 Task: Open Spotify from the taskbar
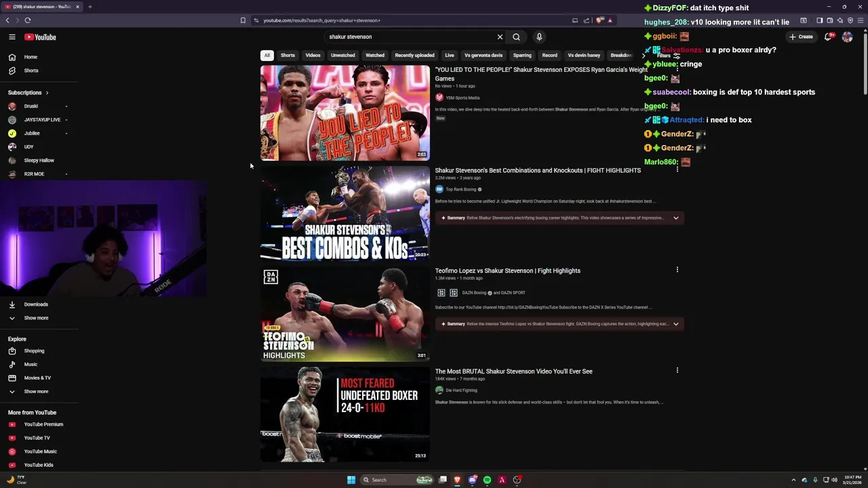(x=487, y=480)
